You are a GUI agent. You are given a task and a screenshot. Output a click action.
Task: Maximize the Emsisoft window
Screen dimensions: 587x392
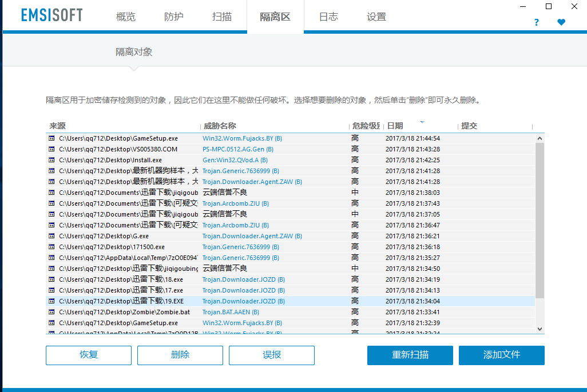[x=549, y=6]
